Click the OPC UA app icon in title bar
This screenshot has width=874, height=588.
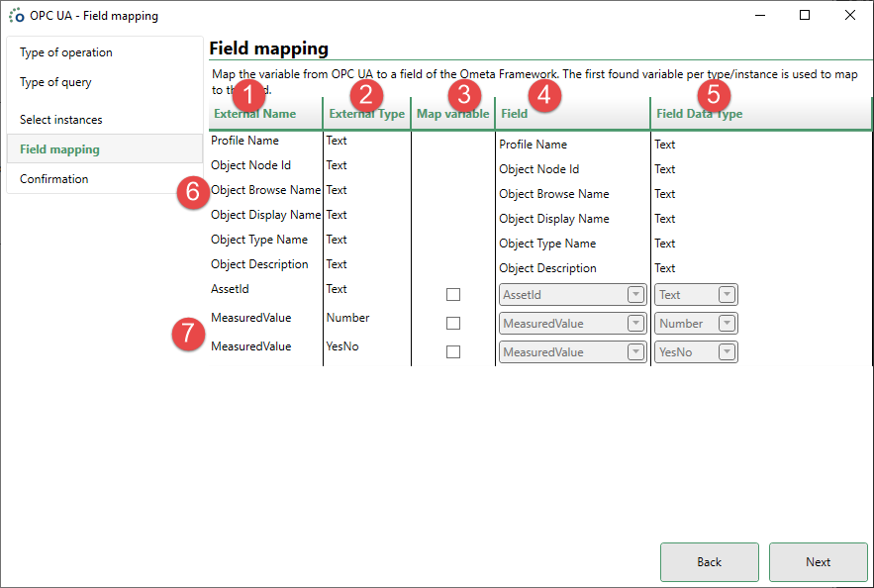click(x=17, y=16)
